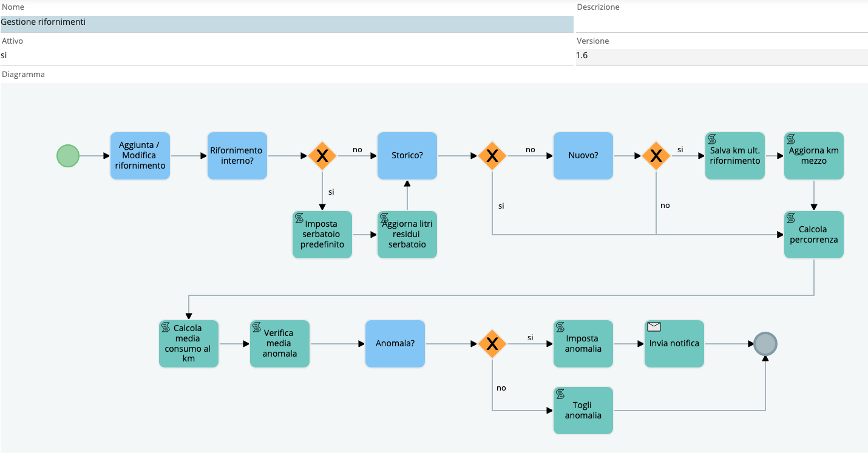Select gateway after Storico? task

(x=492, y=156)
